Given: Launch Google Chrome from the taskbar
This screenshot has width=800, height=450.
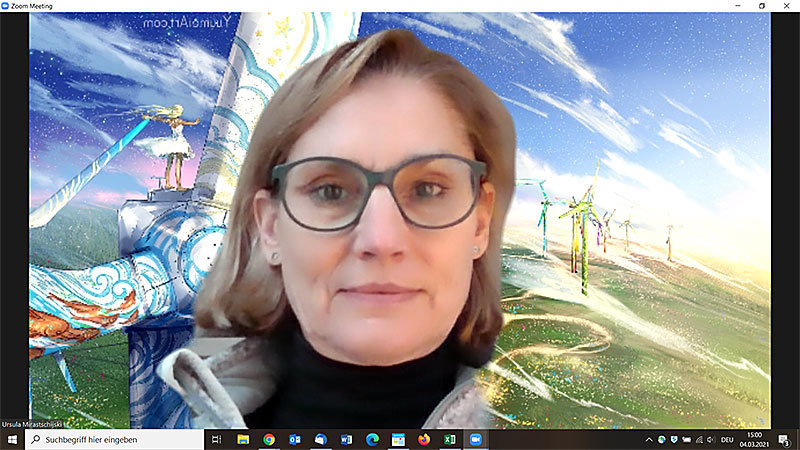Looking at the screenshot, I should point(269,439).
